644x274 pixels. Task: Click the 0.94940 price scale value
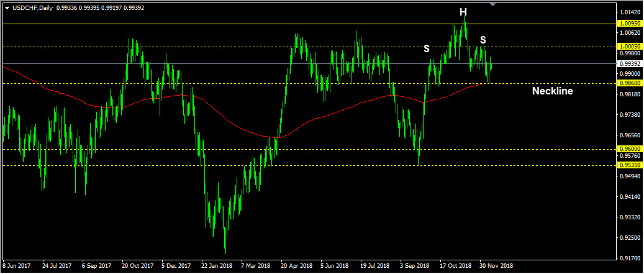click(x=631, y=176)
